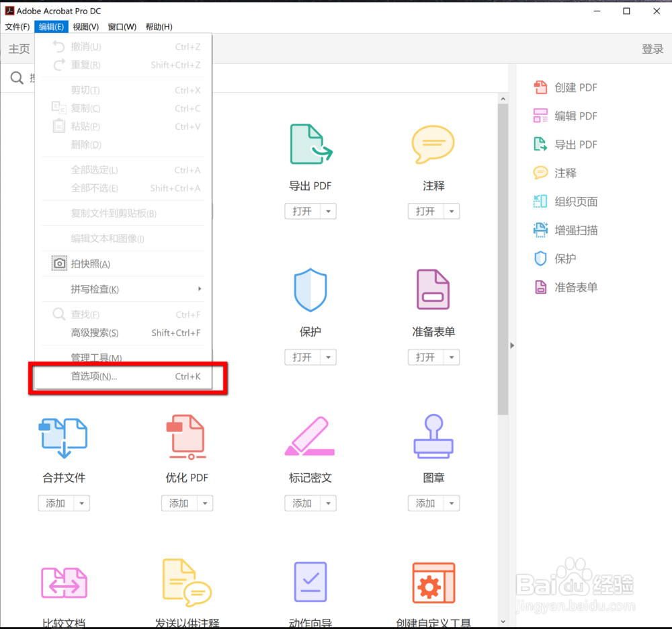Open dropdown arrow beside Stamp 添加 button
672x629 pixels.
[452, 503]
